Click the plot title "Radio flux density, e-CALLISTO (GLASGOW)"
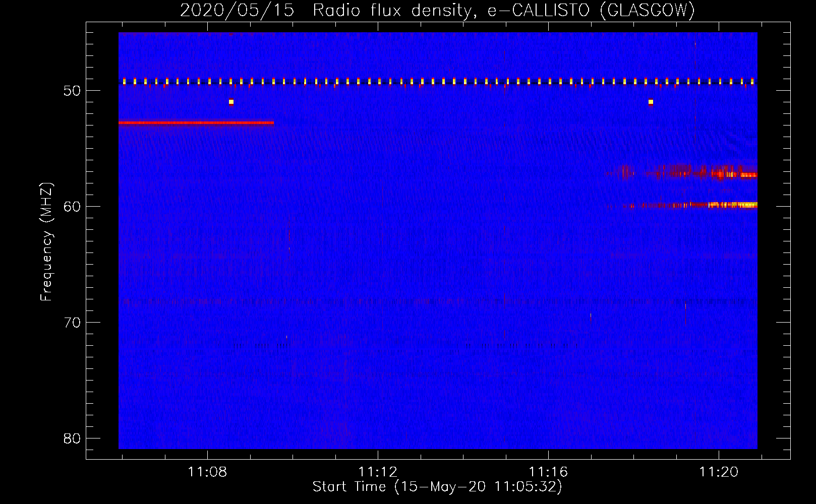816x504 pixels. click(503, 11)
